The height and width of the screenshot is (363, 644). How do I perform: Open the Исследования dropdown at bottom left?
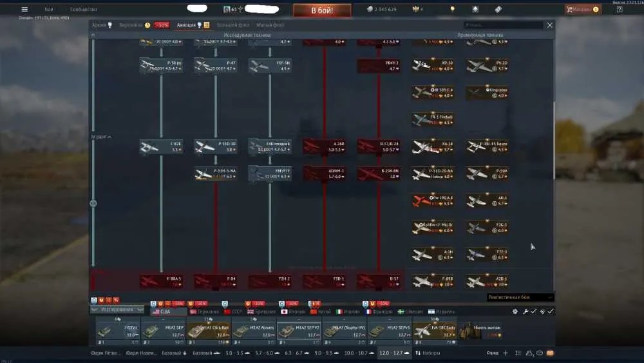point(117,309)
